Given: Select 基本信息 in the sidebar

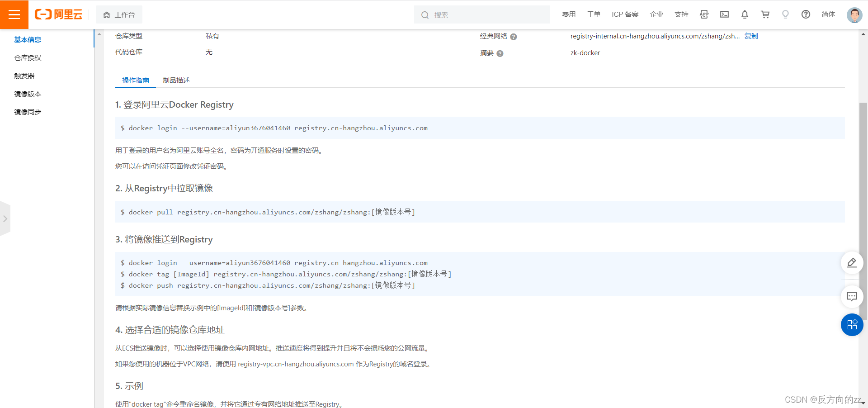Looking at the screenshot, I should [28, 39].
